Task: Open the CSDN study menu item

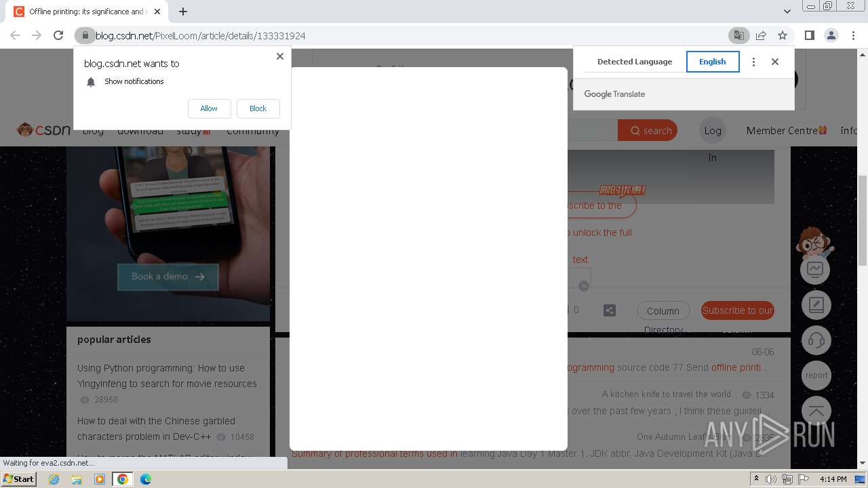Action: tap(194, 131)
